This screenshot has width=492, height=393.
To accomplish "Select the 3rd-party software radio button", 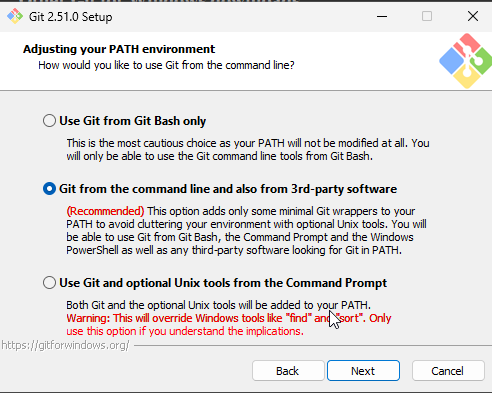I will (x=49, y=189).
